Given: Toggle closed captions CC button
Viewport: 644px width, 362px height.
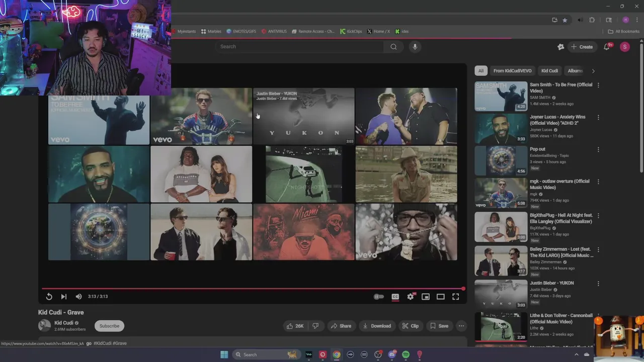Looking at the screenshot, I should tap(395, 297).
